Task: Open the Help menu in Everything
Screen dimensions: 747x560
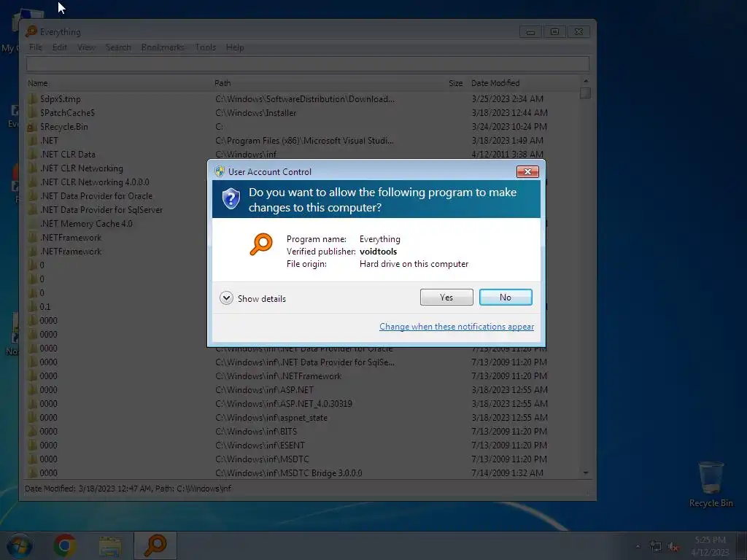Action: tap(235, 47)
